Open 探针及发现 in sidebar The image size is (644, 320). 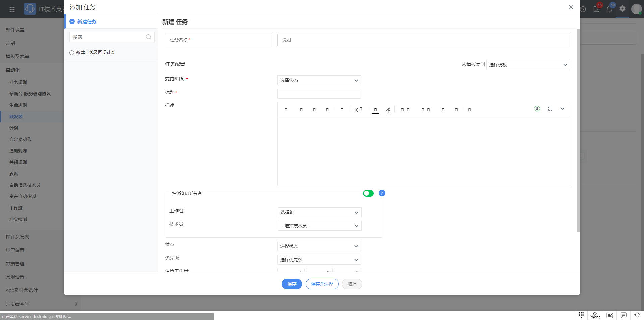point(17,237)
